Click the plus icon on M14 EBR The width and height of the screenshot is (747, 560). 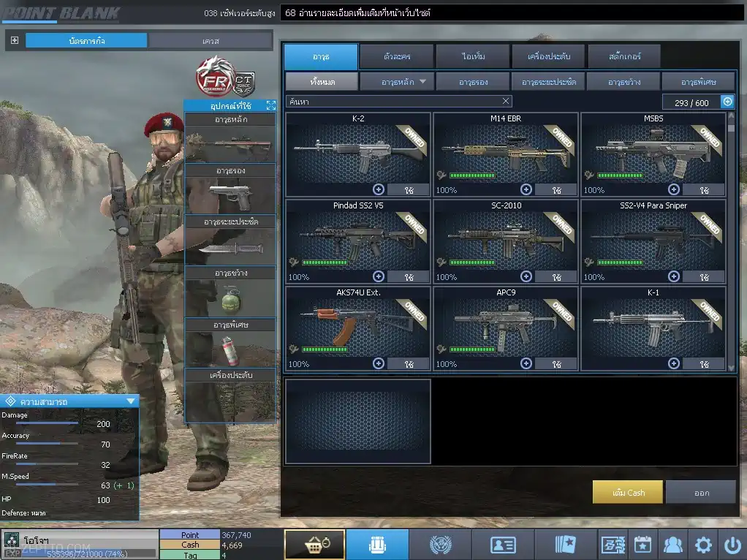tap(526, 189)
